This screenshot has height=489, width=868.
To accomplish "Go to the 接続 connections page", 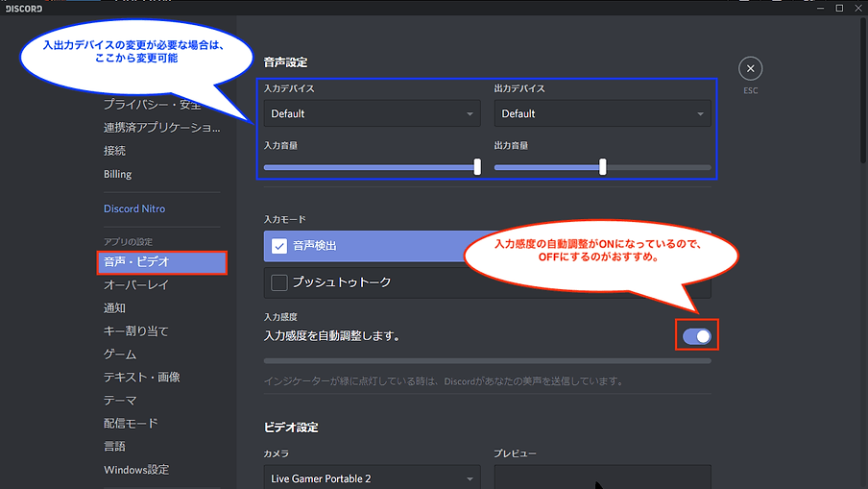I will click(x=114, y=151).
